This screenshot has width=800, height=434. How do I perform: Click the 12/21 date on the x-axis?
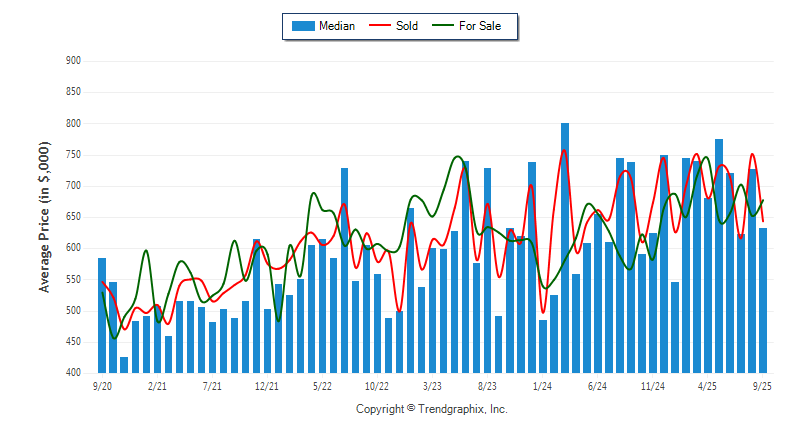[x=267, y=385]
